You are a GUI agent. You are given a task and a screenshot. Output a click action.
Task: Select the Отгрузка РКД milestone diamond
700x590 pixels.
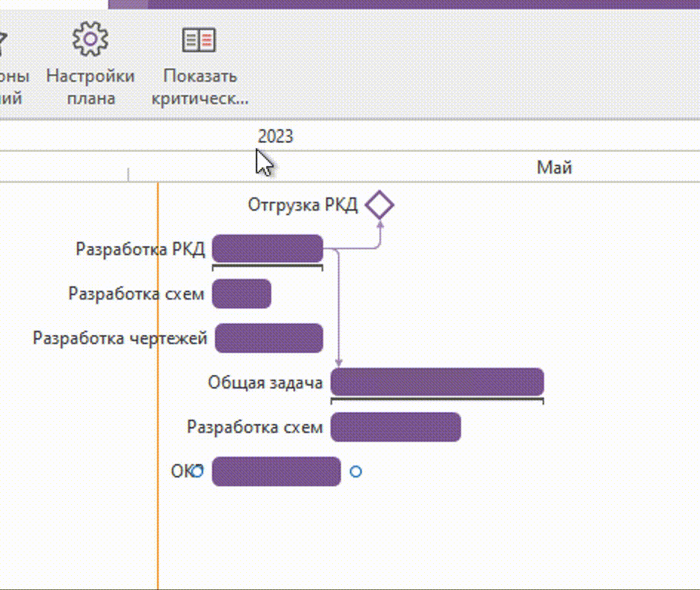coord(380,205)
